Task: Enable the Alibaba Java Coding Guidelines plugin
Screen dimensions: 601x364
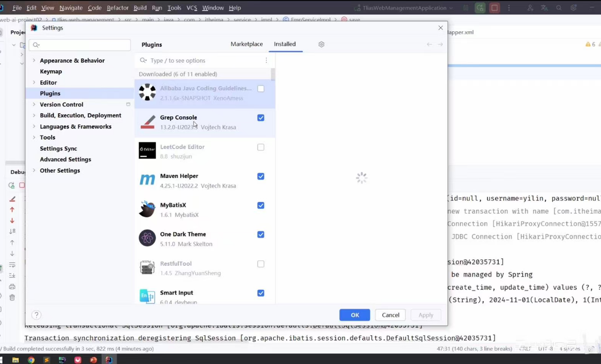Action: [261, 89]
